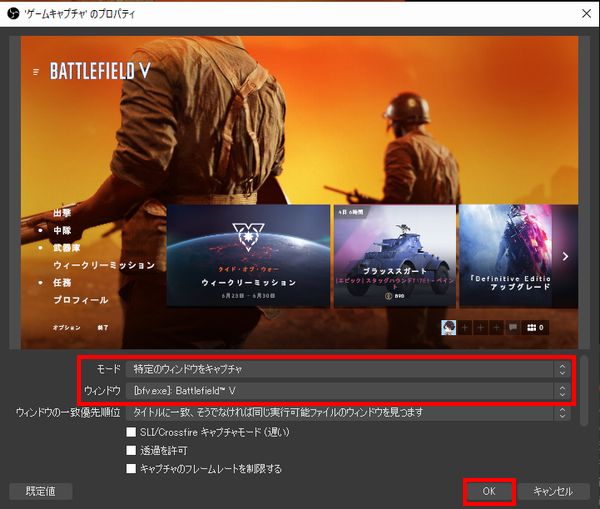Open the Definitive Edition アップグレード card

505,256
